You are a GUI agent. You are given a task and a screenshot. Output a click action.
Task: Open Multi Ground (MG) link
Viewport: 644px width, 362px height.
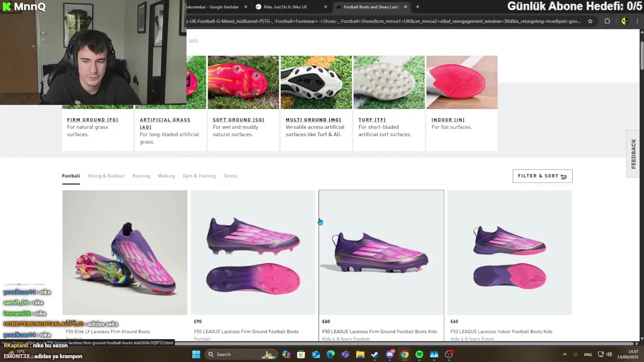pyautogui.click(x=313, y=120)
